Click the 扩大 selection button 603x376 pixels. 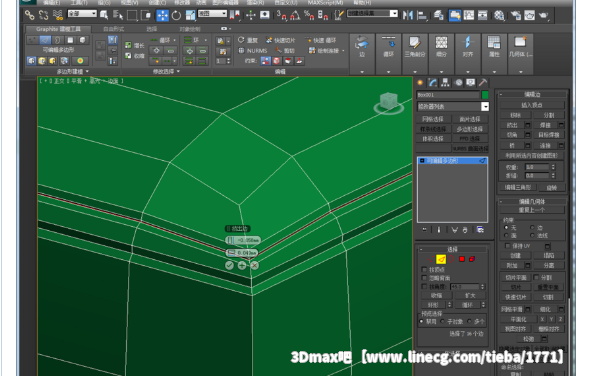point(470,295)
